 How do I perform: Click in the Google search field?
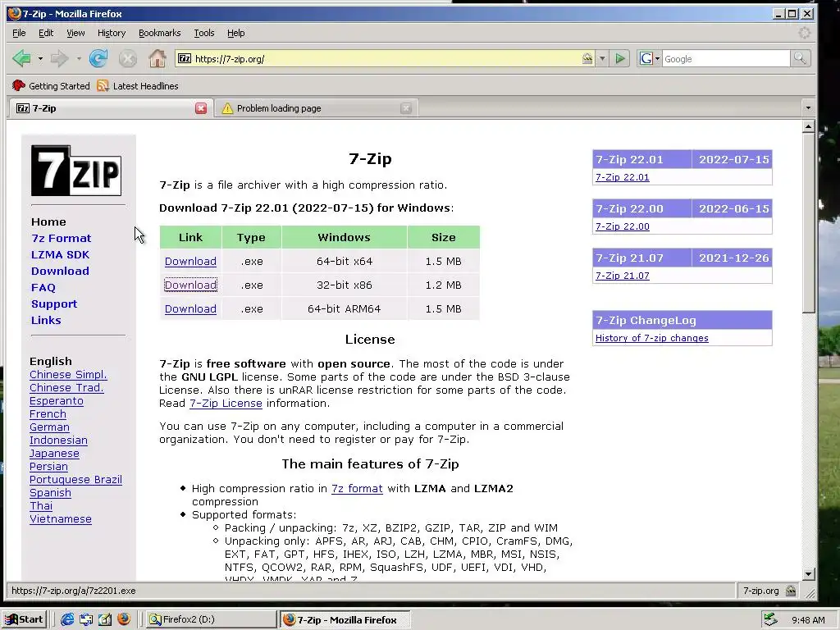tap(726, 58)
